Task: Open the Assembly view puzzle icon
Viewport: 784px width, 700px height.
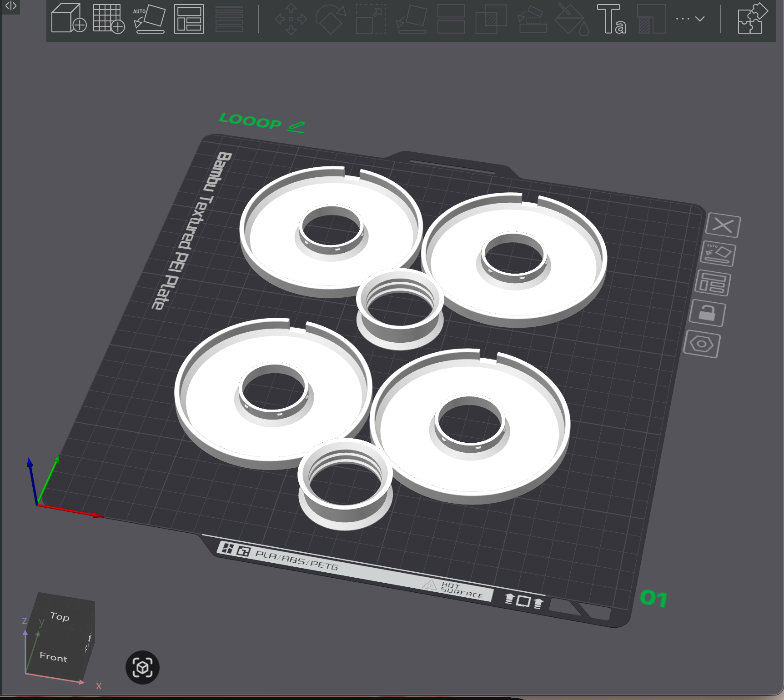Action: click(x=753, y=19)
